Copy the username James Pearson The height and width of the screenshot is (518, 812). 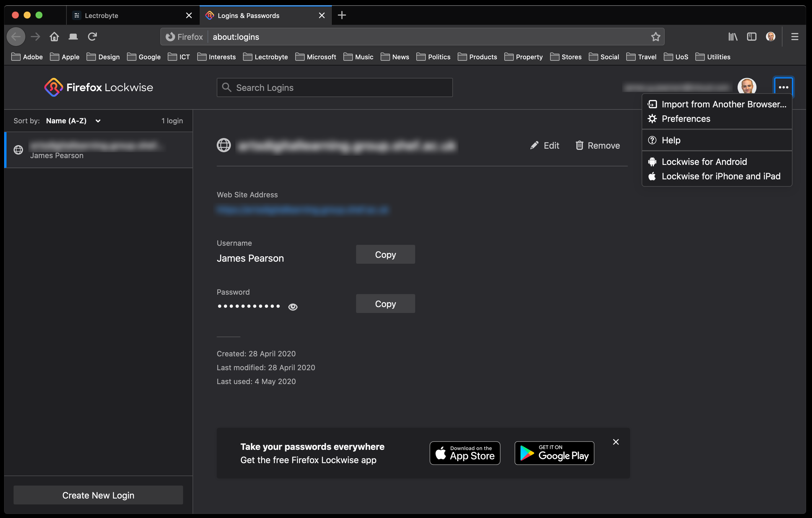[x=385, y=254]
